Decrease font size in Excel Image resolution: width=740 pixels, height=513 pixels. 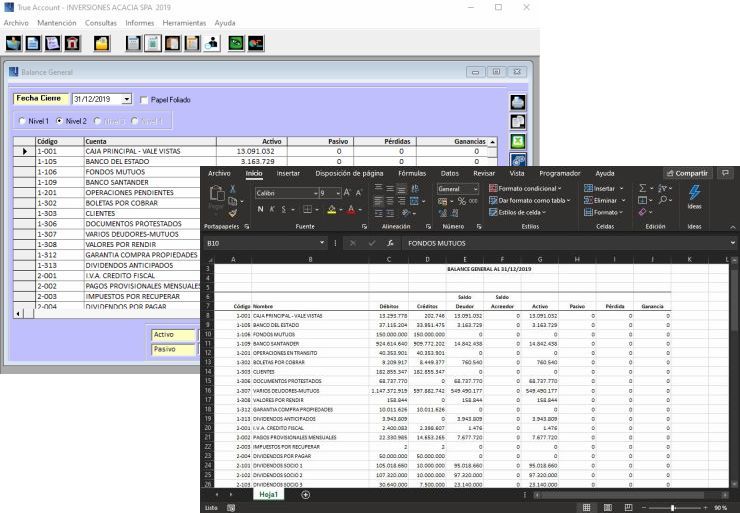tap(359, 193)
